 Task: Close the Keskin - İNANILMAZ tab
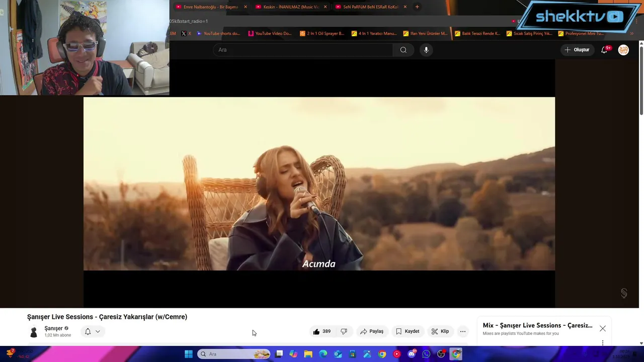pyautogui.click(x=325, y=7)
